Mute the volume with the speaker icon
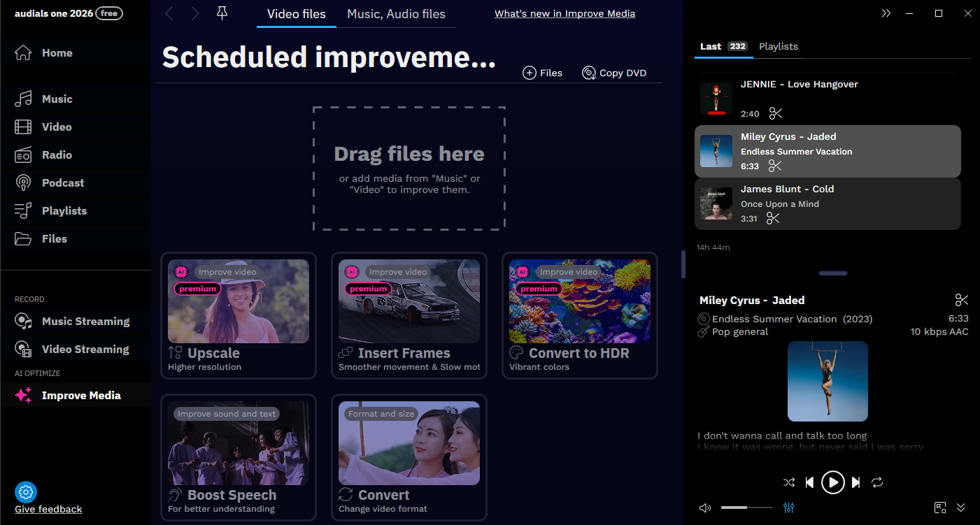980x525 pixels. click(704, 507)
